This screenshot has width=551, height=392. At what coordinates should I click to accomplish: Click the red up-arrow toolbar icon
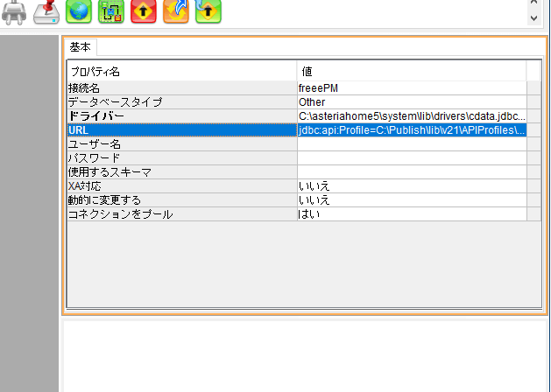[x=144, y=12]
